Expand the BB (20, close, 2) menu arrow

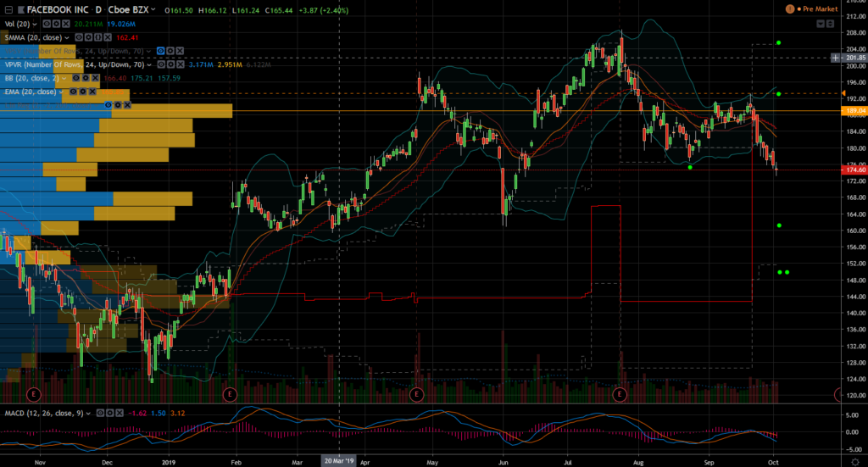(x=64, y=78)
